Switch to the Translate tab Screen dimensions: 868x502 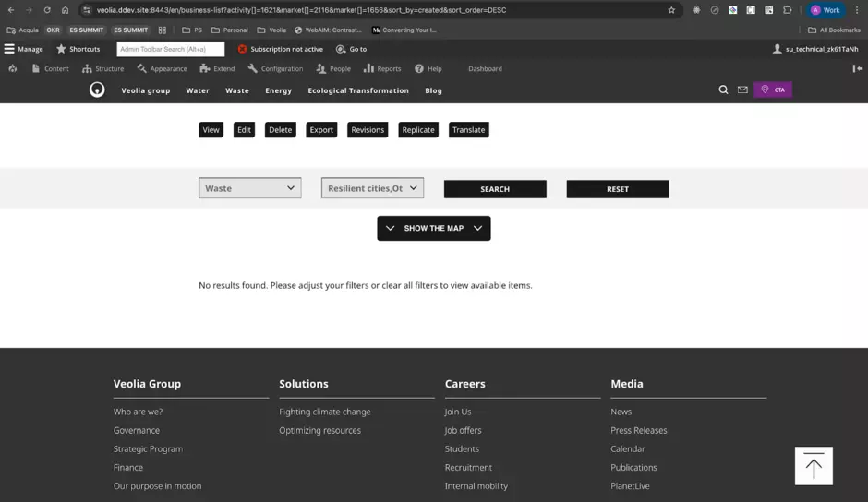click(x=469, y=130)
